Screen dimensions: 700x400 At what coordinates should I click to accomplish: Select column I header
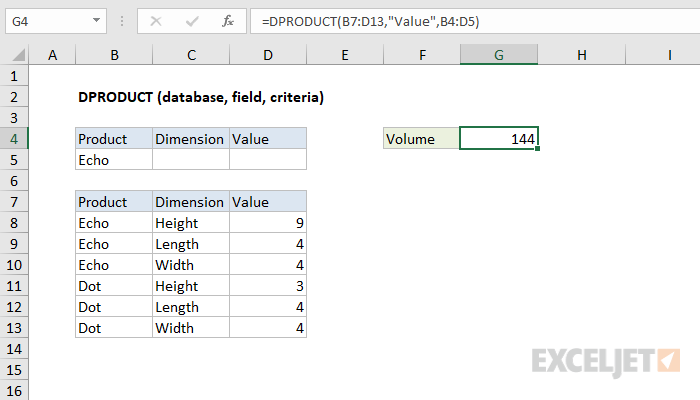tap(663, 55)
